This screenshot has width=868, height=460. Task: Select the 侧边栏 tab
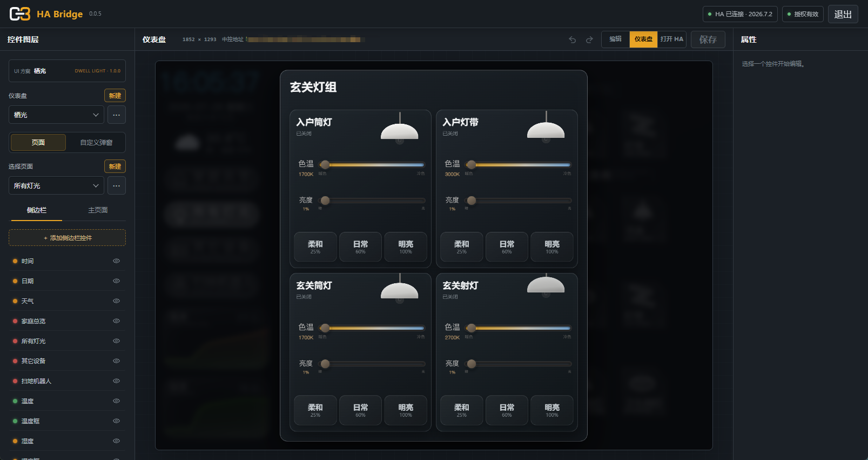click(37, 210)
